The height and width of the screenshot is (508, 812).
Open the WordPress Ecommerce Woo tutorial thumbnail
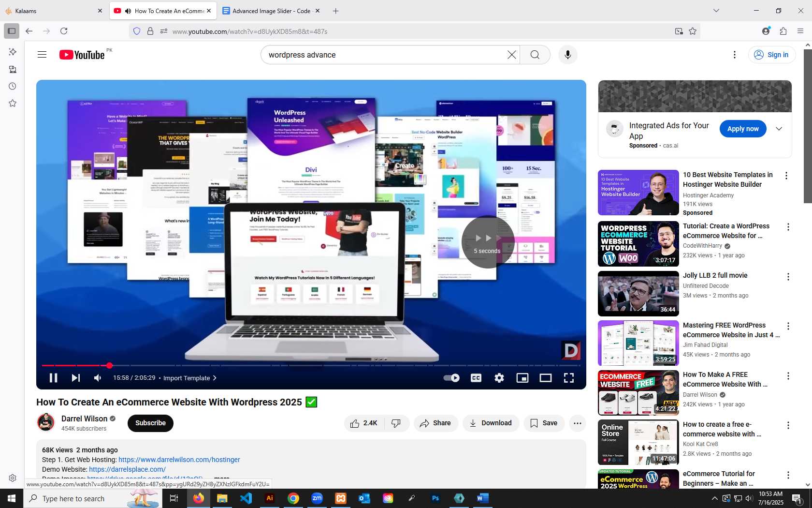coord(638,244)
